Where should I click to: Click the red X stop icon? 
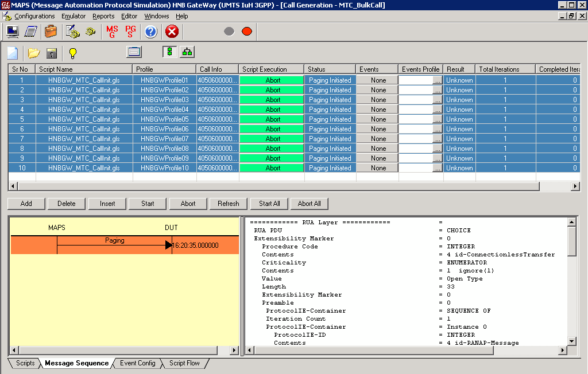coord(172,32)
